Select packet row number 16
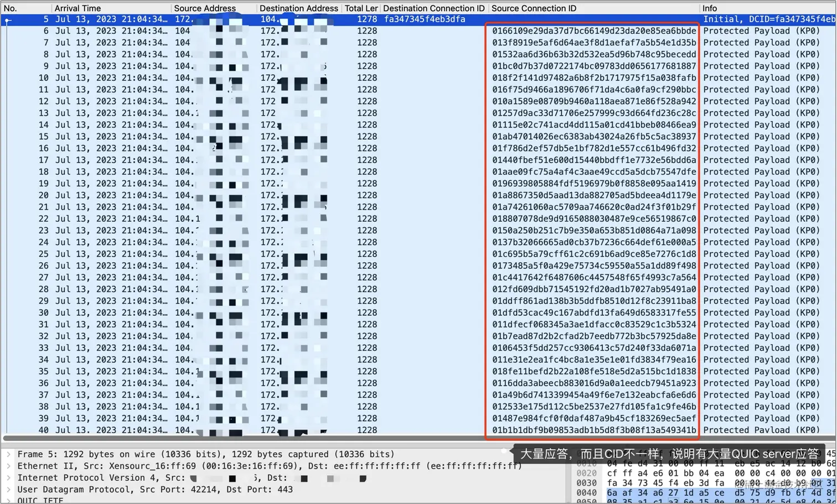Viewport: 837px width, 504px height. pos(418,148)
